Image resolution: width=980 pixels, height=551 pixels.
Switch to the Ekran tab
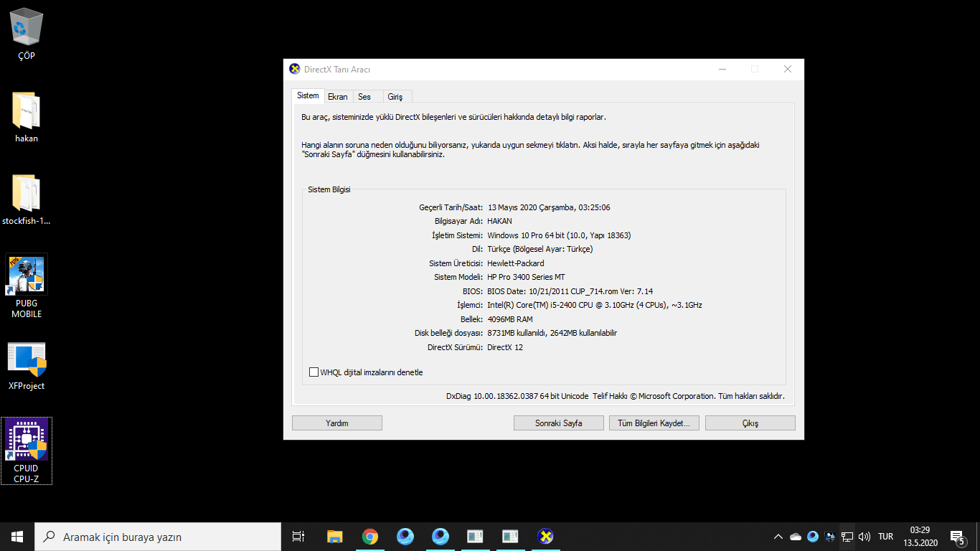338,97
